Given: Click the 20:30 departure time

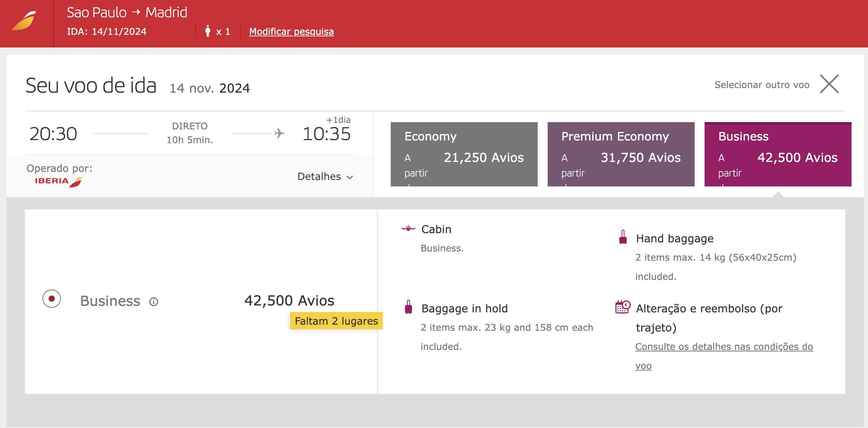Looking at the screenshot, I should (x=53, y=134).
